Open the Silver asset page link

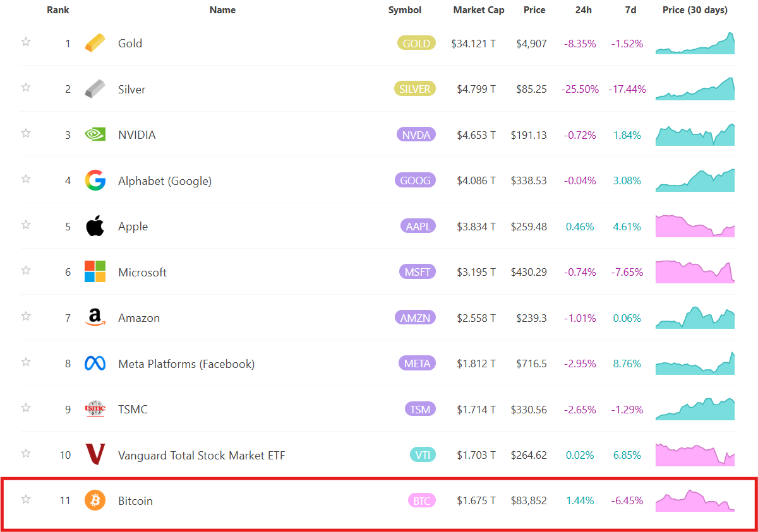click(132, 89)
